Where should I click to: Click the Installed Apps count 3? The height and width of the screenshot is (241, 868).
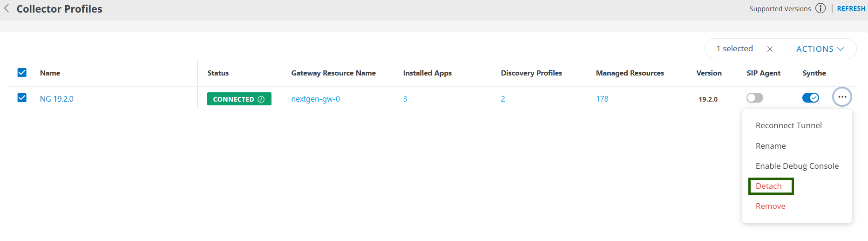click(405, 99)
